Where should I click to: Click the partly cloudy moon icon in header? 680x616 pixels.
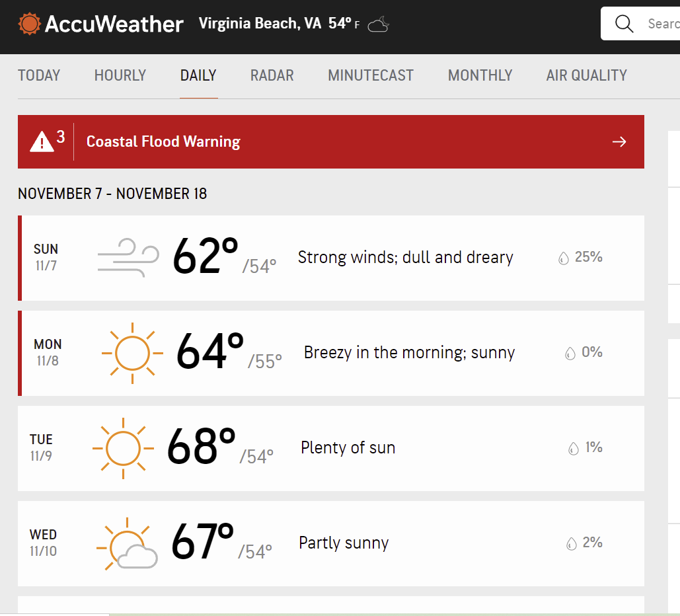point(379,25)
